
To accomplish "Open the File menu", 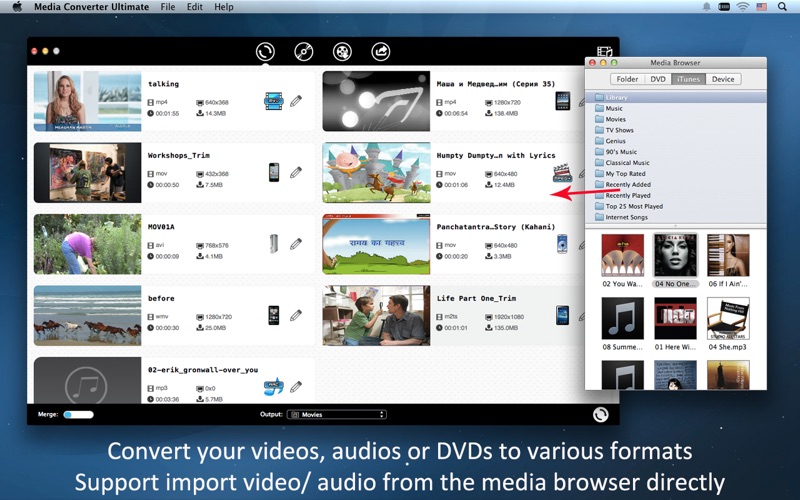I will tap(167, 7).
